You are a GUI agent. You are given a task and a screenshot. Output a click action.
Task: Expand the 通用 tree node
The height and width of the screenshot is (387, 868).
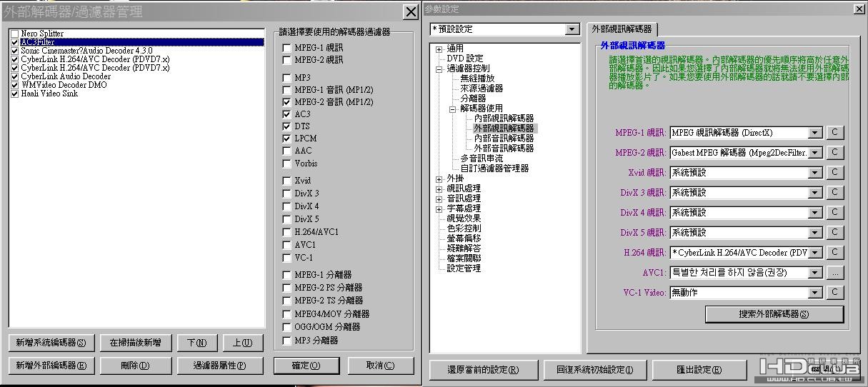(x=439, y=49)
